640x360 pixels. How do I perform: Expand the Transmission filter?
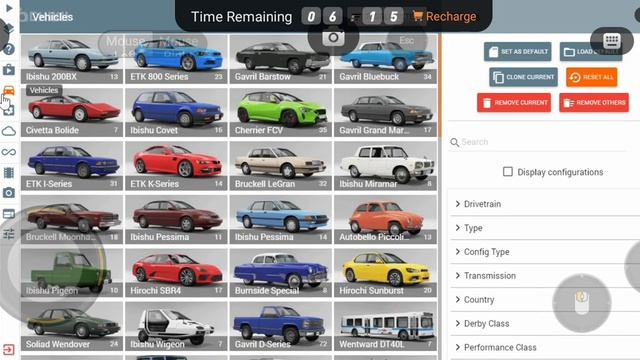545,276
